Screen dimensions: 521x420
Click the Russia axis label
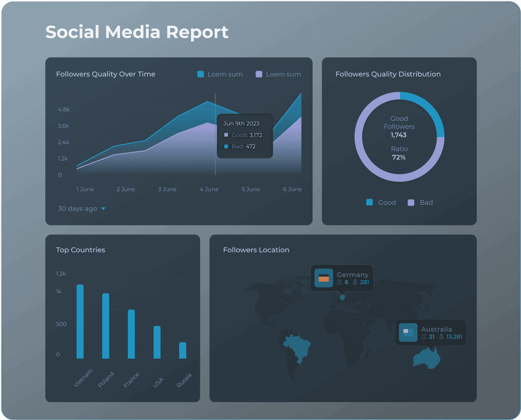[x=184, y=381]
